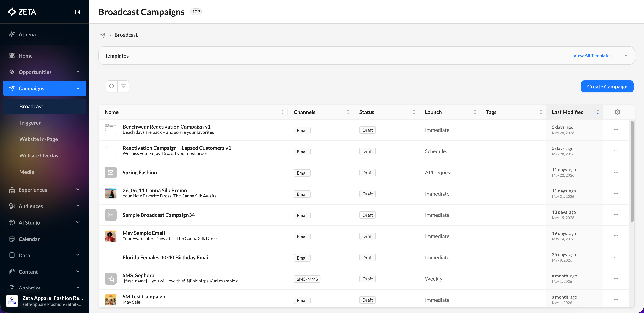Expand the Data menu chevron
The height and width of the screenshot is (313, 644).
point(78,255)
